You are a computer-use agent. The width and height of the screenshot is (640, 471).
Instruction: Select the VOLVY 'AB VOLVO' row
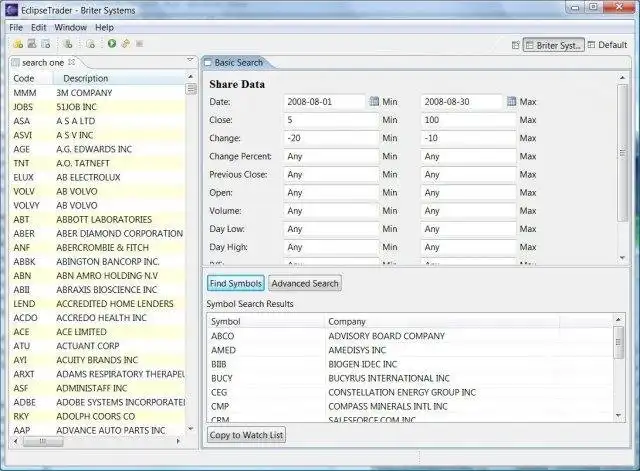pos(98,205)
